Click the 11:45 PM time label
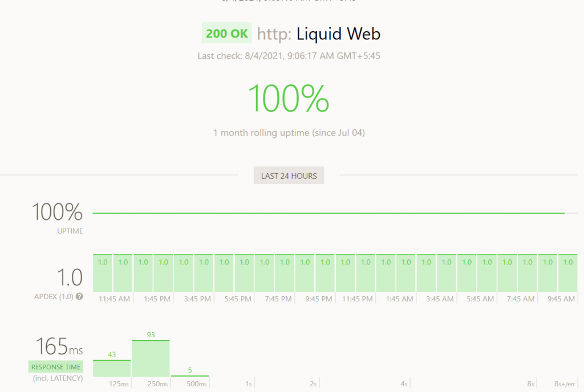 point(357,299)
